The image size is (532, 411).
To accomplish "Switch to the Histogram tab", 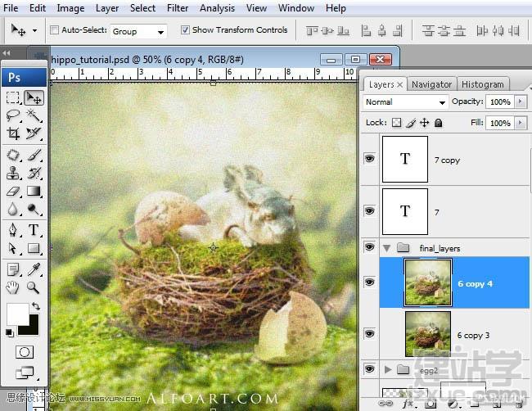I will click(x=482, y=84).
